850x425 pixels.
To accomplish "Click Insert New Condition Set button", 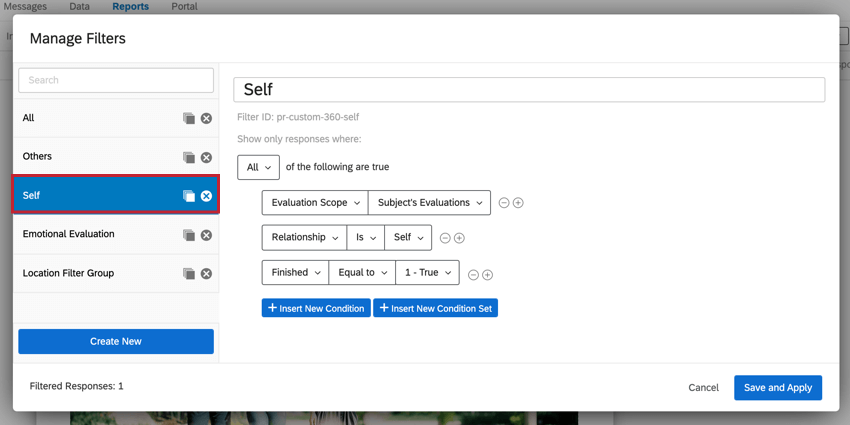I will pos(435,308).
